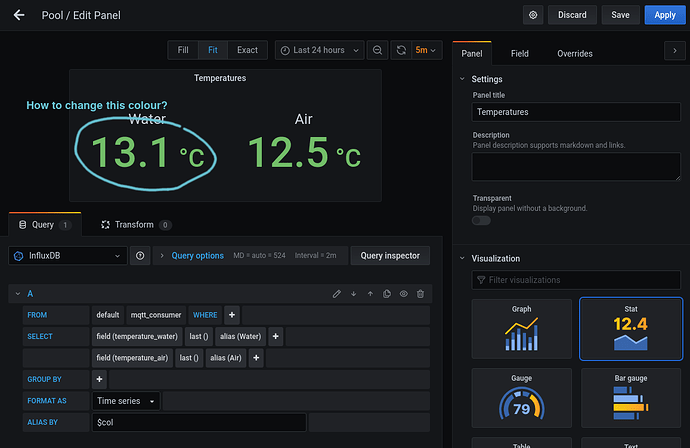The width and height of the screenshot is (690, 448).
Task: Open dashboard settings gear icon
Action: 533,15
